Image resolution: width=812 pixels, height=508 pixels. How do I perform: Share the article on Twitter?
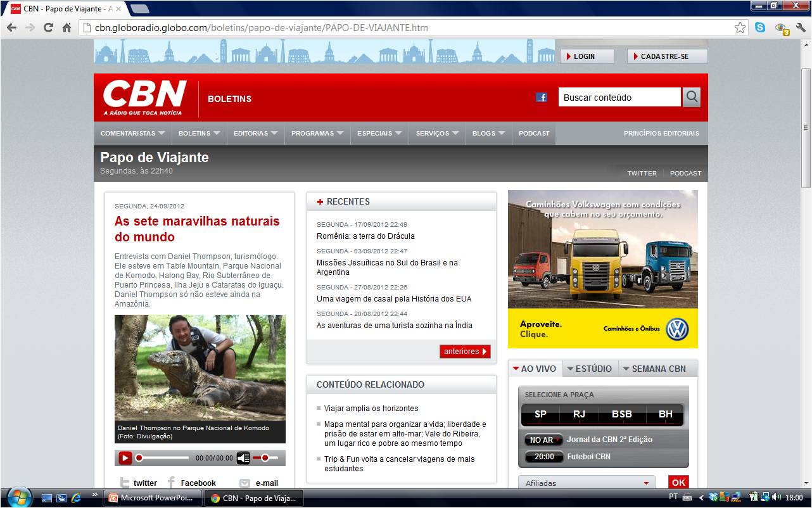click(139, 483)
